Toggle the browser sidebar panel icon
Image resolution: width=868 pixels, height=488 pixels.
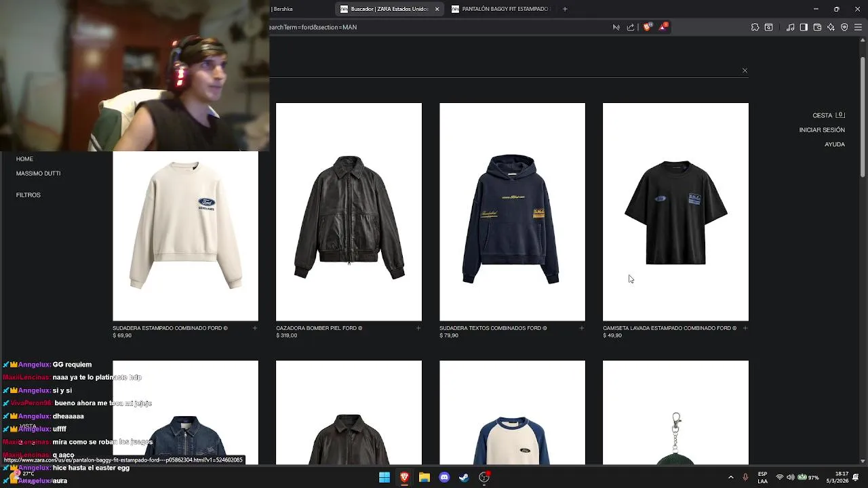click(804, 27)
